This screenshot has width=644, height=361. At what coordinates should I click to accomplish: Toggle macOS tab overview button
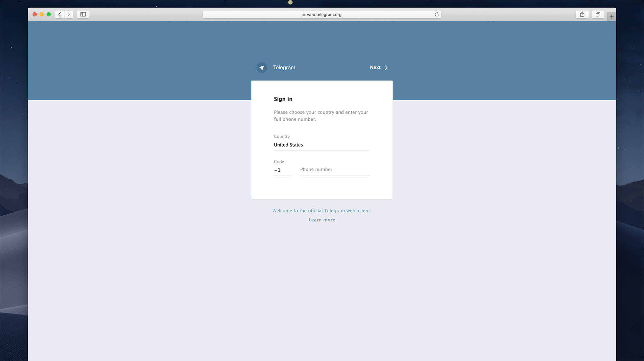598,14
